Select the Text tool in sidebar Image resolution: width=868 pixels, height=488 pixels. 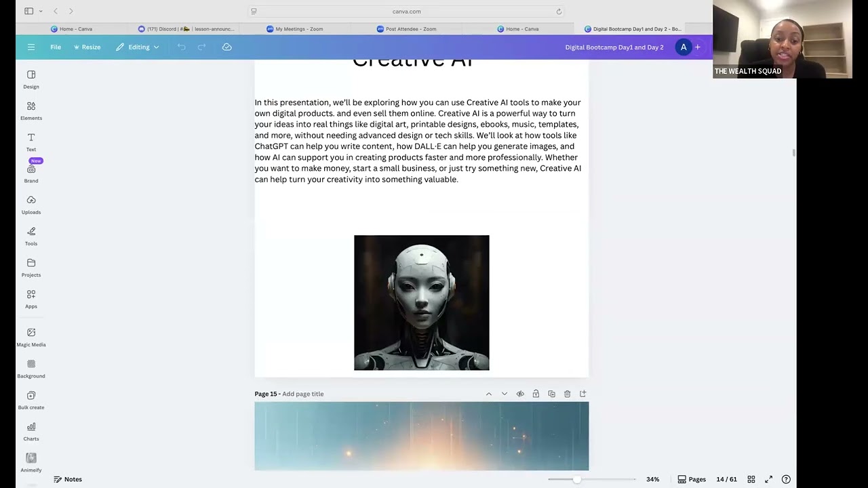[x=31, y=142]
